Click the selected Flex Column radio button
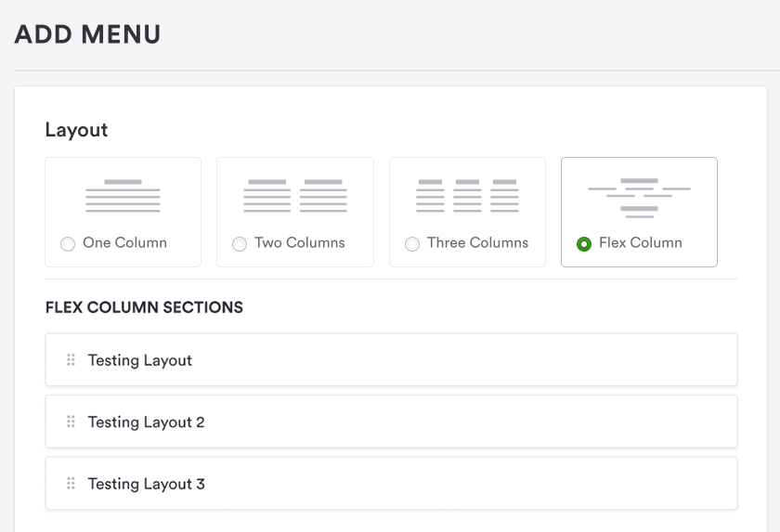Image resolution: width=780 pixels, height=532 pixels. click(x=584, y=244)
